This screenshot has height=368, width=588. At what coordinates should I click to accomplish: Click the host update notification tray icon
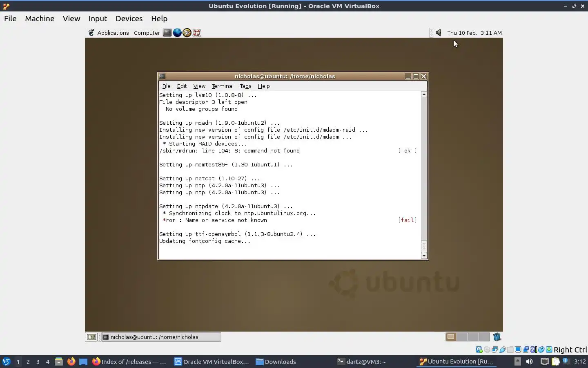point(566,361)
